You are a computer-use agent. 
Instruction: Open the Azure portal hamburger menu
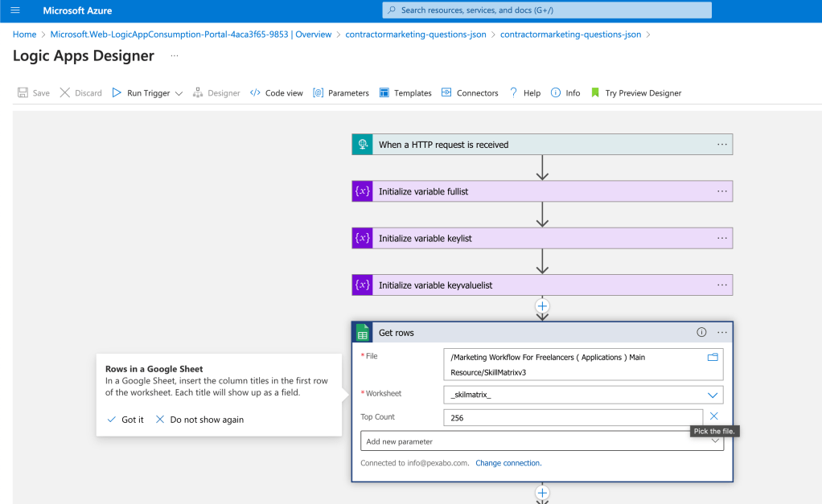coord(15,10)
